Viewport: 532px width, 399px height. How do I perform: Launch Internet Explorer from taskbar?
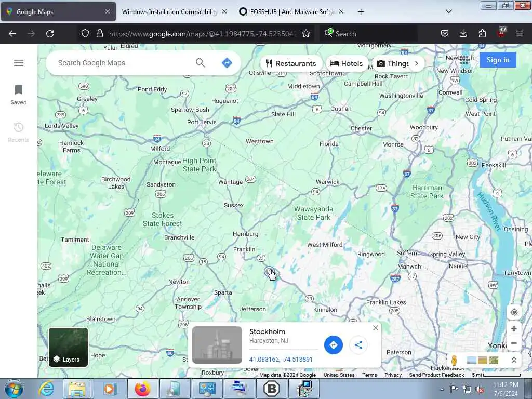click(x=46, y=389)
